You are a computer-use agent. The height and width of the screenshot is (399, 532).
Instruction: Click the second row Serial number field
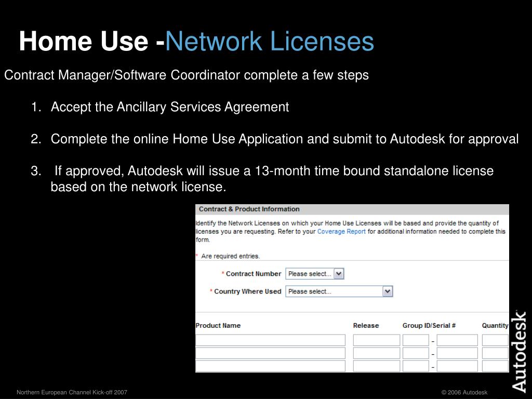tap(457, 353)
